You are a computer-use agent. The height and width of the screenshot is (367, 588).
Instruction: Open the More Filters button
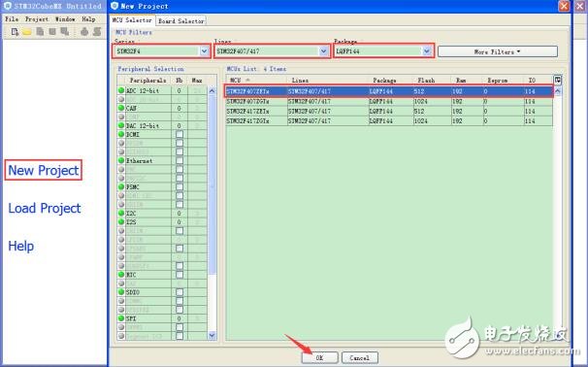[x=497, y=51]
